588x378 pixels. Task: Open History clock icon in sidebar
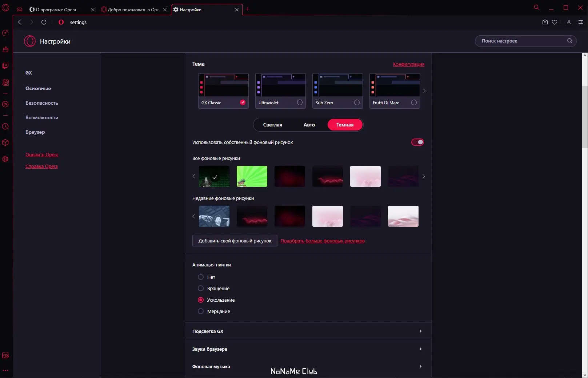point(5,126)
